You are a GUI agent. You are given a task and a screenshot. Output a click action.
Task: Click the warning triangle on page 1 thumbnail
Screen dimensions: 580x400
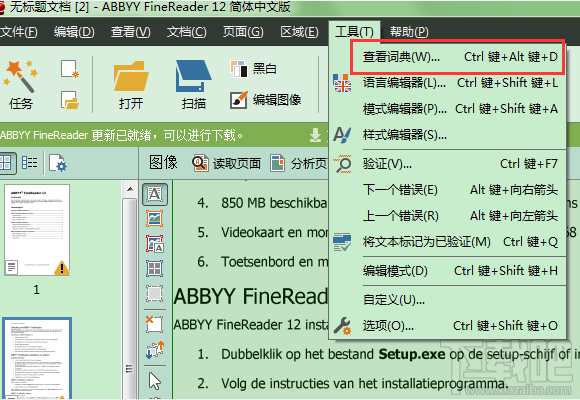(61, 268)
